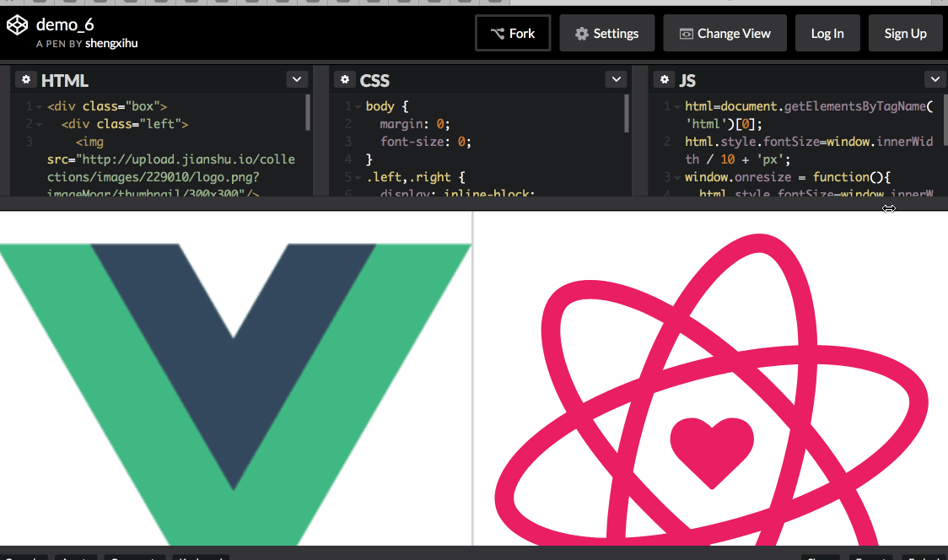Click the CSS panel title
Image resolution: width=948 pixels, height=560 pixels.
(x=374, y=80)
